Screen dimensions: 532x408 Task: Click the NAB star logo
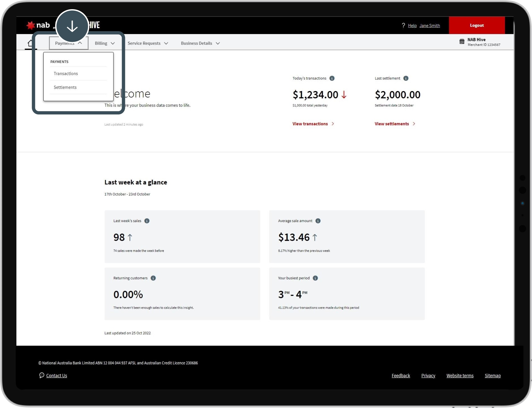click(x=31, y=26)
